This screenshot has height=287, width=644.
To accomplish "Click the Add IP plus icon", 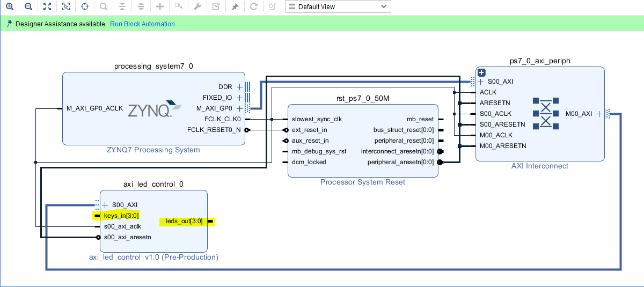I will point(159,6).
